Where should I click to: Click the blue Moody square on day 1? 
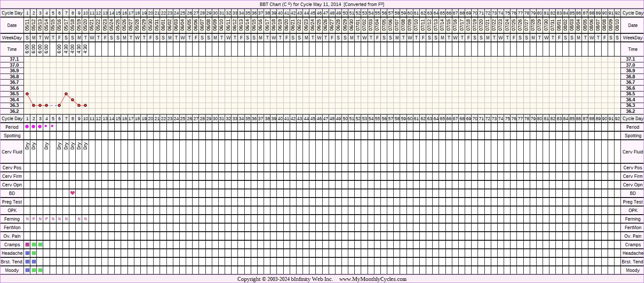tap(27, 270)
